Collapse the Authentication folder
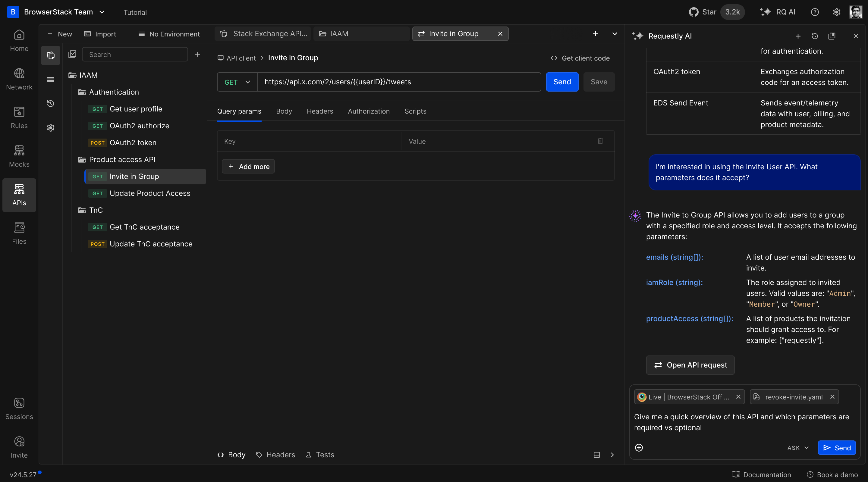Screen dimensions: 868x482 [x=109, y=92]
